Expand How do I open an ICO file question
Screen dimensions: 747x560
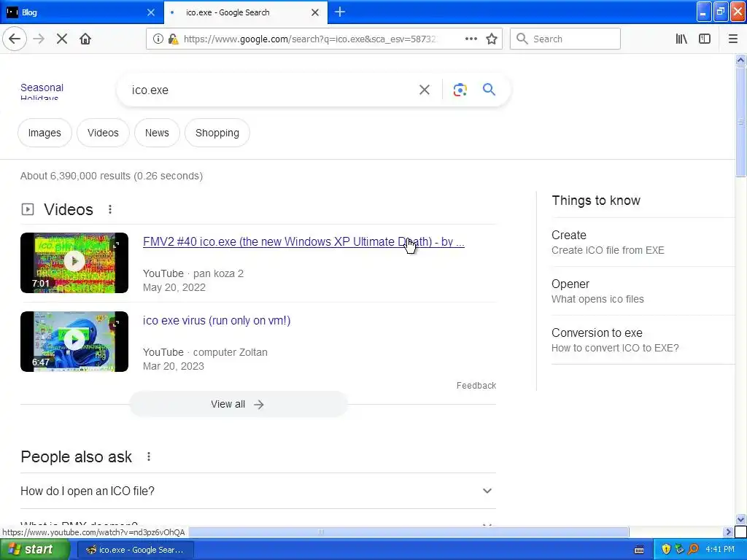pyautogui.click(x=258, y=491)
